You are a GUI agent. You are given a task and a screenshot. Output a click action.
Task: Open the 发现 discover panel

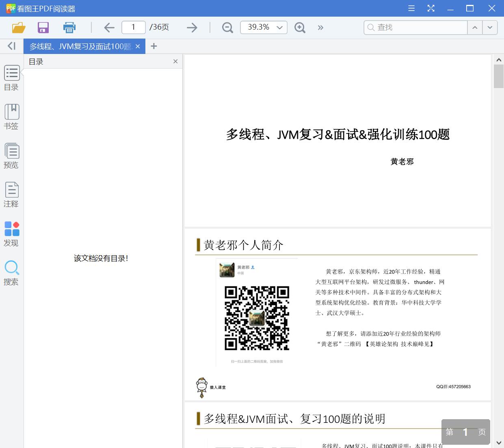point(11,234)
